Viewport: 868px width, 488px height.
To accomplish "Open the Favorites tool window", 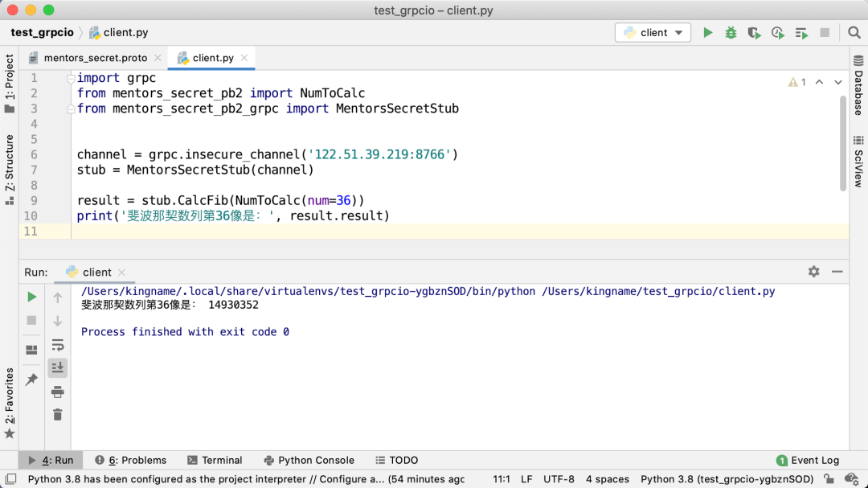I will pyautogui.click(x=10, y=403).
